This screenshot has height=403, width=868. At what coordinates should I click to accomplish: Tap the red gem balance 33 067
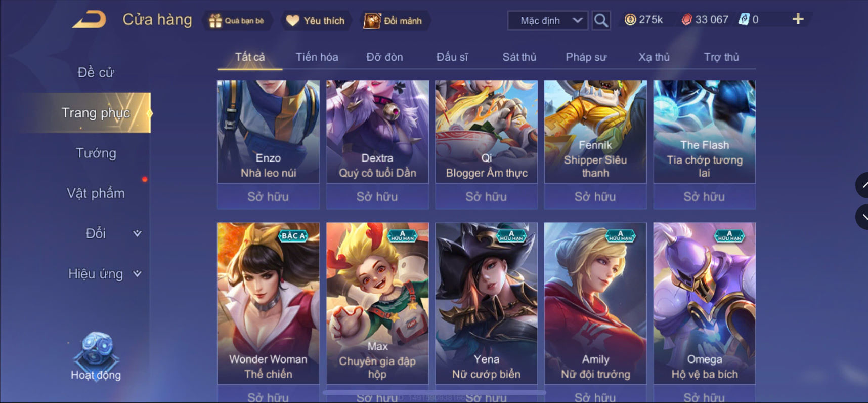click(705, 20)
